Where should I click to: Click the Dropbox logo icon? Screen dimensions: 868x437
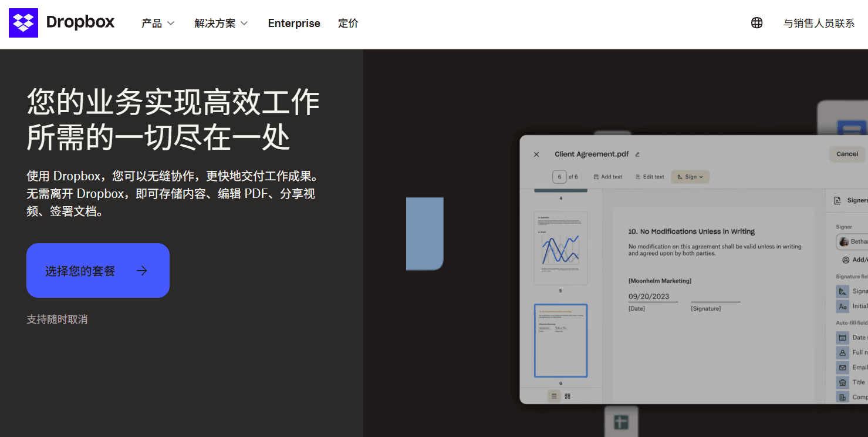(x=23, y=23)
